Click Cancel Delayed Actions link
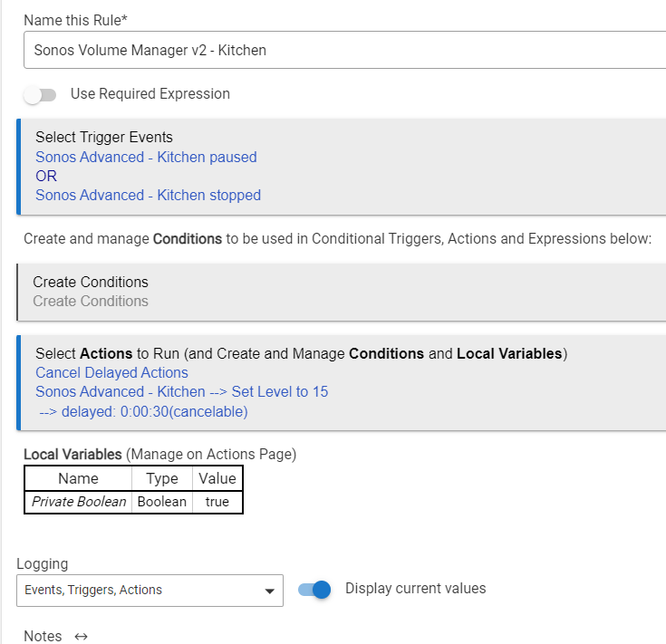Image resolution: width=666 pixels, height=644 pixels. coord(111,373)
